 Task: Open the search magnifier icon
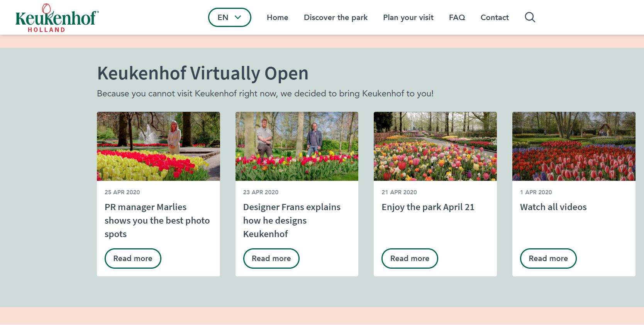click(530, 17)
